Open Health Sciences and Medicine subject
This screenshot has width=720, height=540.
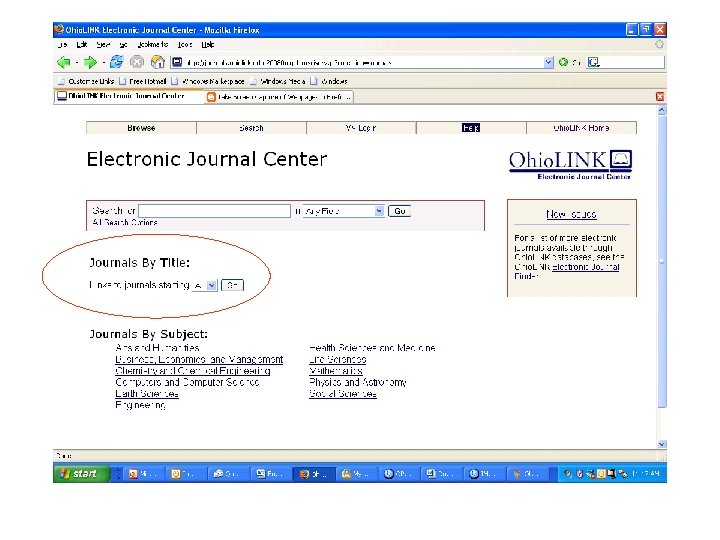click(372, 348)
